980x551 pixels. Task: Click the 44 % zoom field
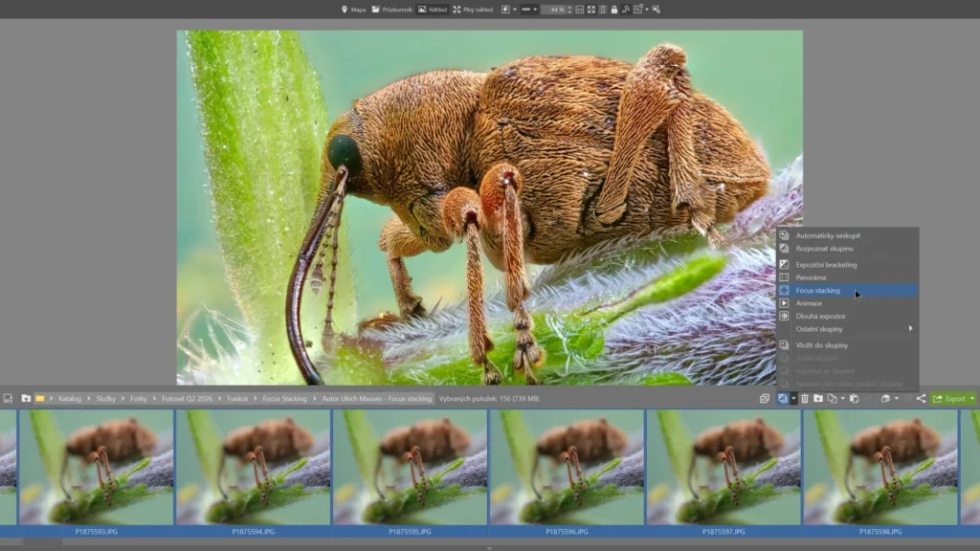point(554,10)
